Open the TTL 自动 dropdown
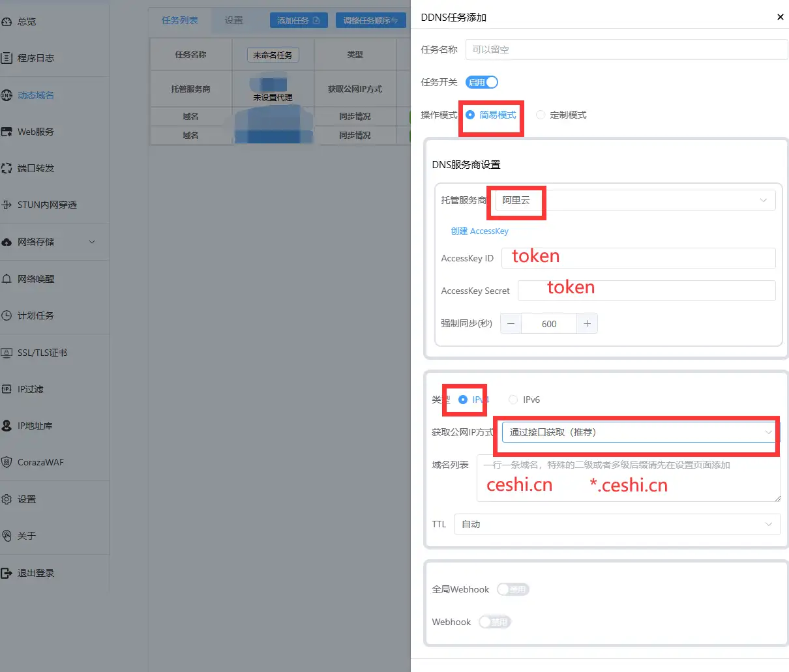The width and height of the screenshot is (789, 672). 616,524
